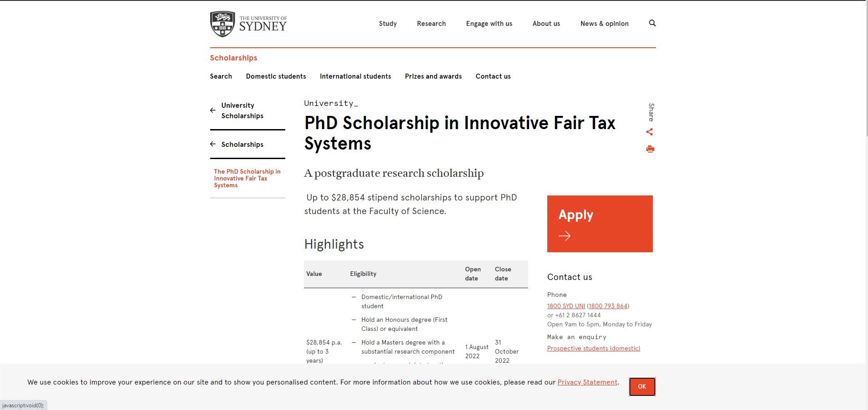This screenshot has height=410, width=868.
Task: Open the Research menu
Action: tap(431, 24)
